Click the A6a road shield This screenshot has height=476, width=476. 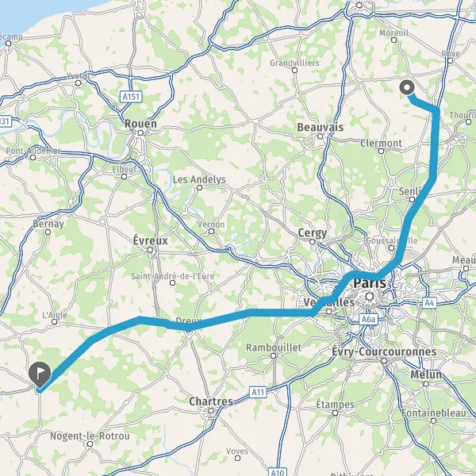[368, 319]
